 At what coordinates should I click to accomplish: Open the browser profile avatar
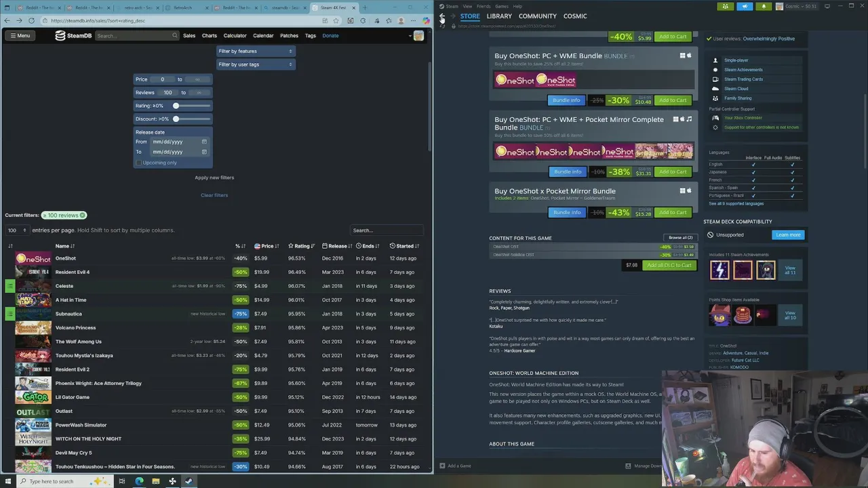(400, 20)
